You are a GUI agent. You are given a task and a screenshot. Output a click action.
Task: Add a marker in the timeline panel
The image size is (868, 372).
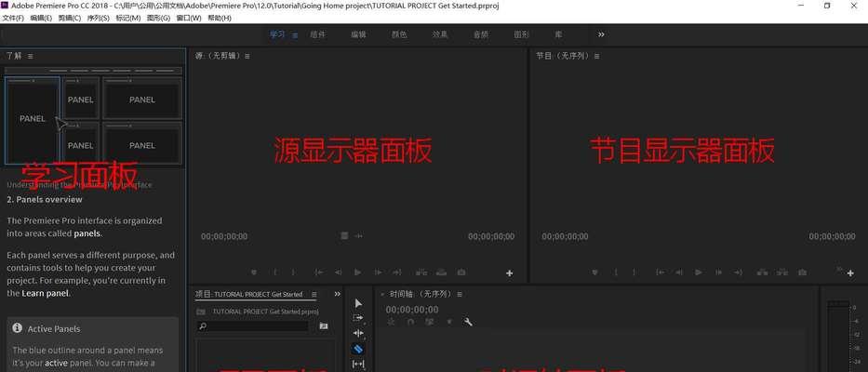[x=449, y=322]
